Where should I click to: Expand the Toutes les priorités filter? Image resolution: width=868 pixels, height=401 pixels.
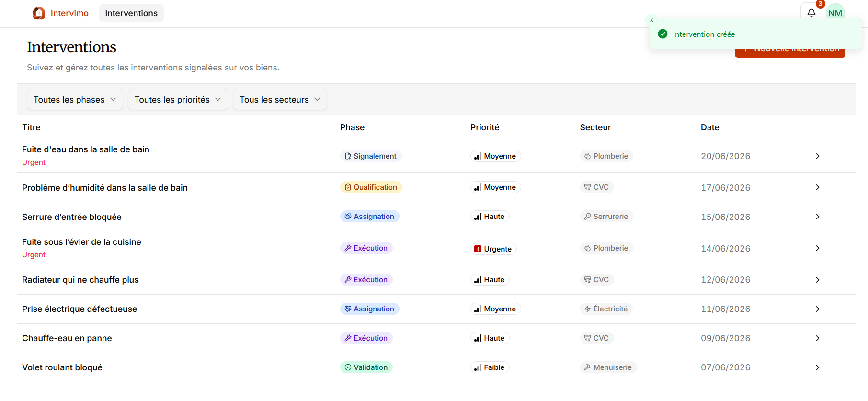pos(178,100)
